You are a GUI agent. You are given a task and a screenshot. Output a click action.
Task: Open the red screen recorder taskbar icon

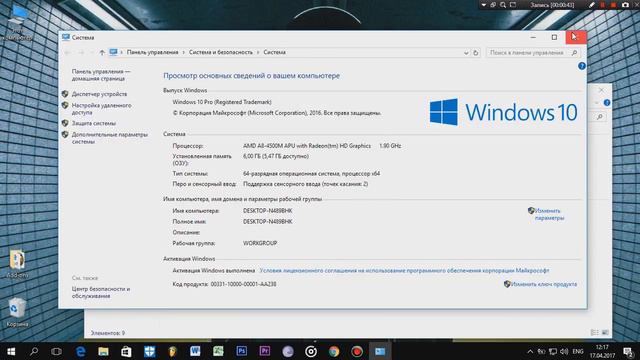357,351
